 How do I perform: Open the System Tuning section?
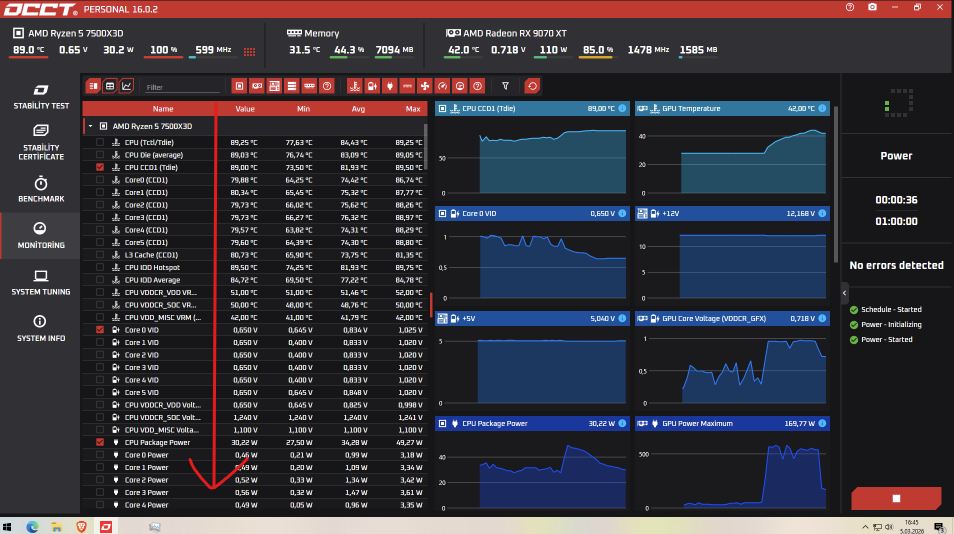(41, 283)
